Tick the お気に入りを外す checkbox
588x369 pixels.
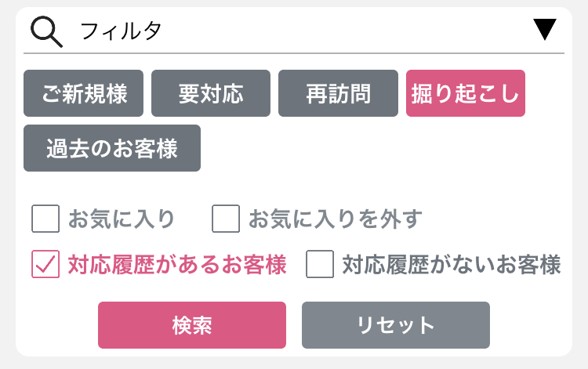coord(226,219)
